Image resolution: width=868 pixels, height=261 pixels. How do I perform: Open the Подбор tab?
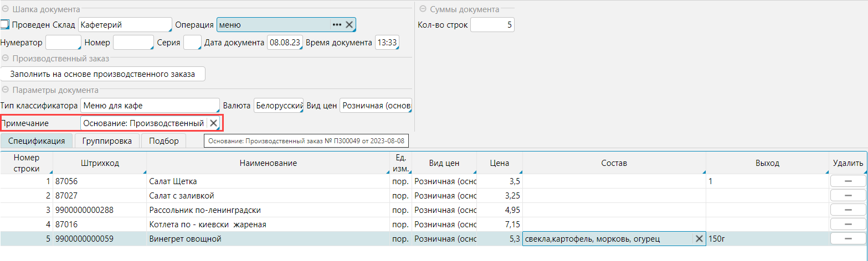coord(163,141)
